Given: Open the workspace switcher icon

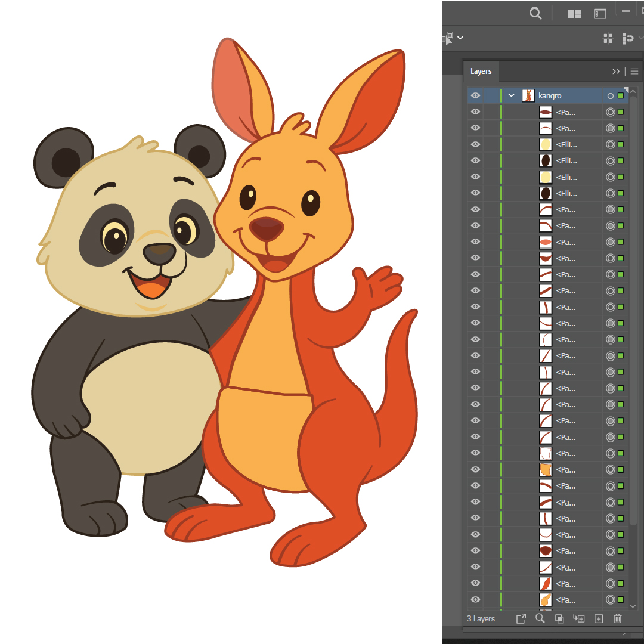Looking at the screenshot, I should click(x=600, y=14).
